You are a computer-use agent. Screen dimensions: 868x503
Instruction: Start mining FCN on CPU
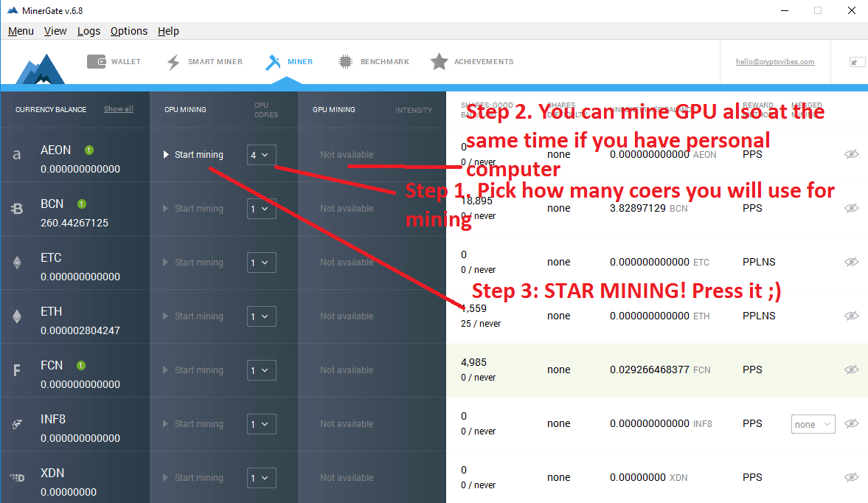click(x=193, y=370)
